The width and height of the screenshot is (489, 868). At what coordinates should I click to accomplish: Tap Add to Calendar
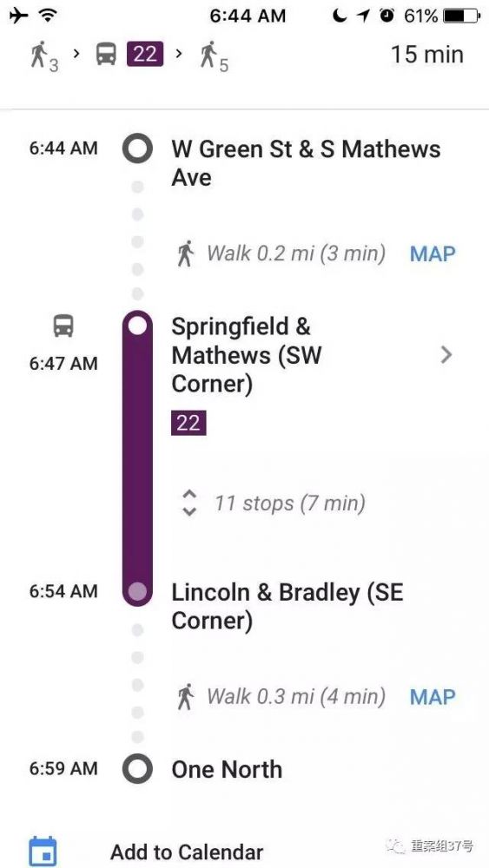(187, 852)
